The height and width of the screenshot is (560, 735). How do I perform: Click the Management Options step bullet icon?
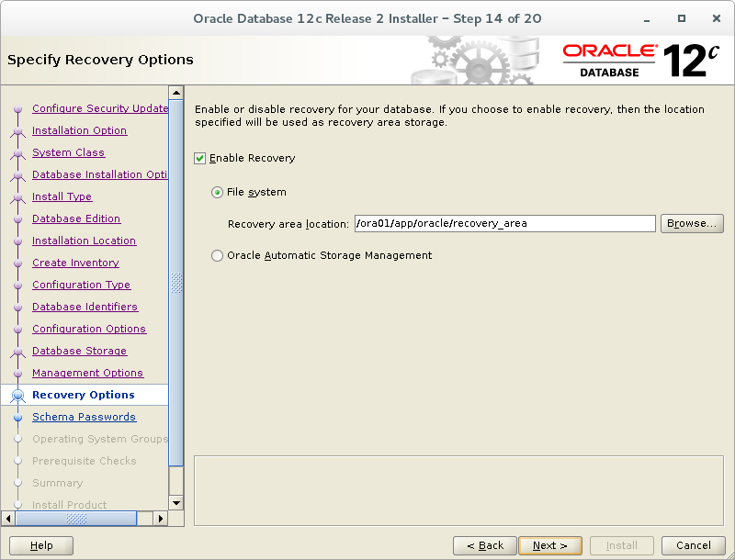pyautogui.click(x=17, y=373)
